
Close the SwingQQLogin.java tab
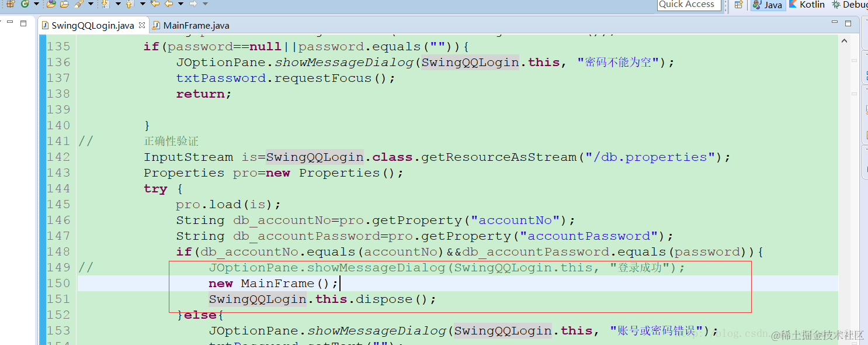click(142, 25)
